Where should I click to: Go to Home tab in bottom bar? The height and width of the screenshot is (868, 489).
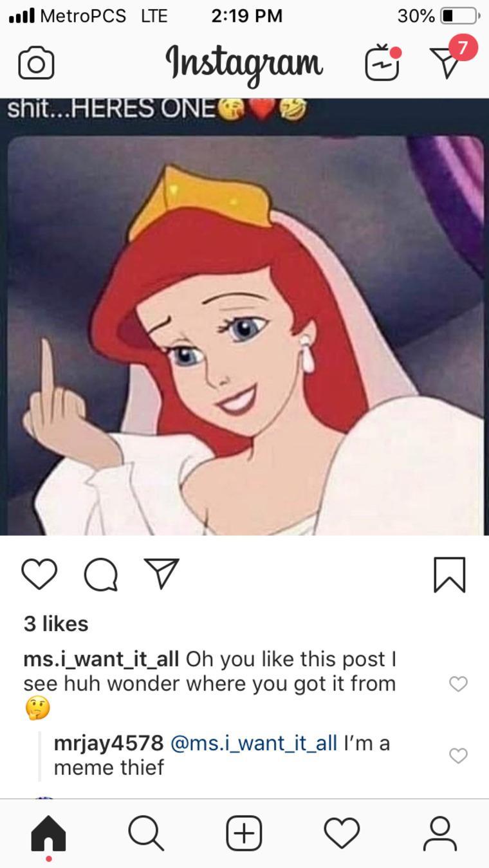(48, 833)
